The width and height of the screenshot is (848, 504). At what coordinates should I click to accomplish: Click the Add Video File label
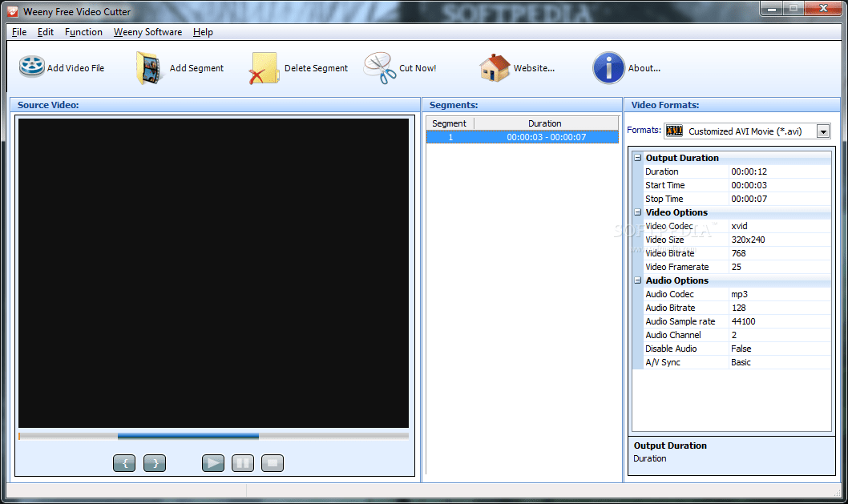tap(75, 68)
